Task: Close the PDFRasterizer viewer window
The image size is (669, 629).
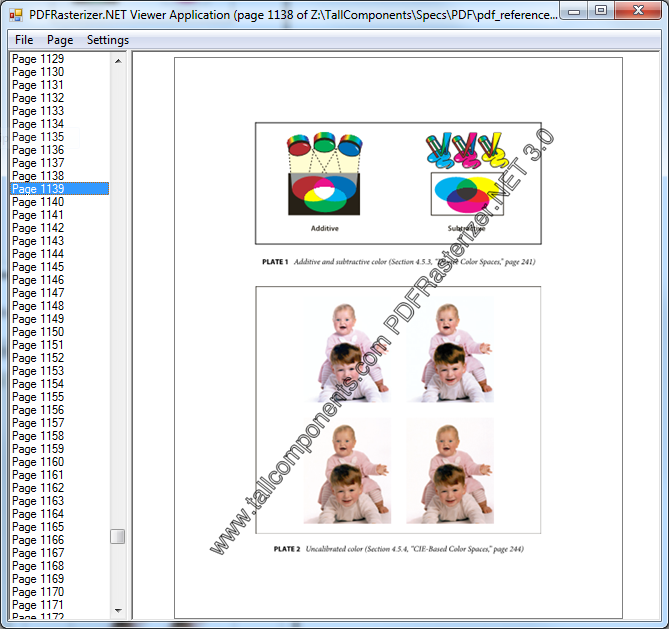Action: click(x=638, y=11)
